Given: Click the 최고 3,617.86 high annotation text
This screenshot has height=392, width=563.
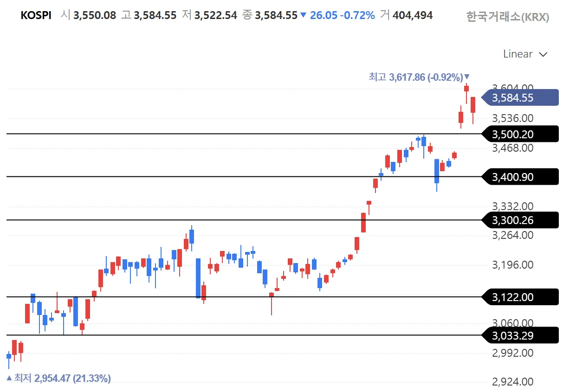Looking at the screenshot, I should (x=415, y=77).
